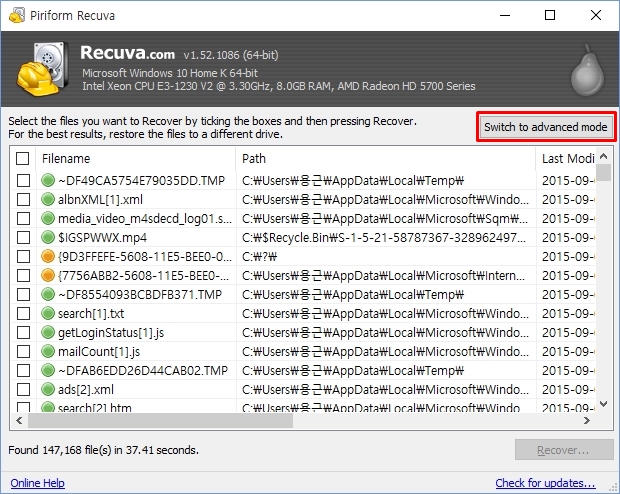
Task: Click the horizontal scrollbar thumb
Action: [160, 420]
